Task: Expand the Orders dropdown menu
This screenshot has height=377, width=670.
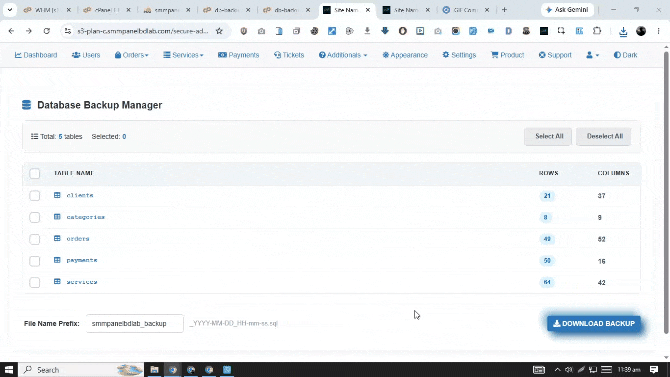Action: (x=132, y=55)
